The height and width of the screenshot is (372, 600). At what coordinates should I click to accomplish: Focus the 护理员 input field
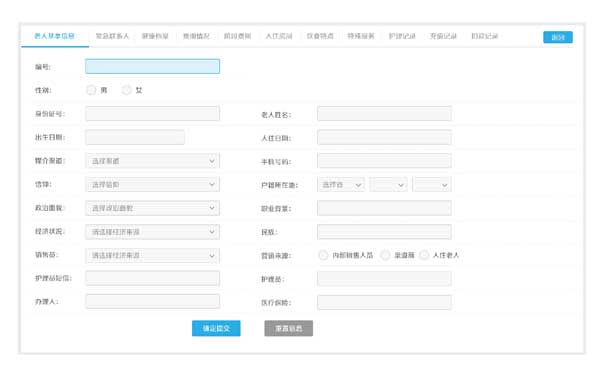point(384,279)
